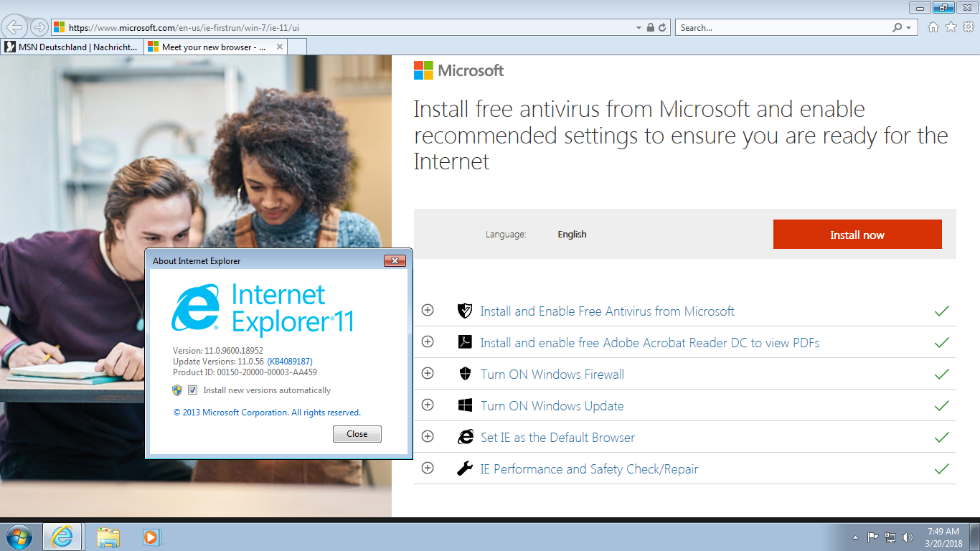Expand Set IE as Default Browser item
Viewport: 980px width, 551px height.
click(428, 436)
